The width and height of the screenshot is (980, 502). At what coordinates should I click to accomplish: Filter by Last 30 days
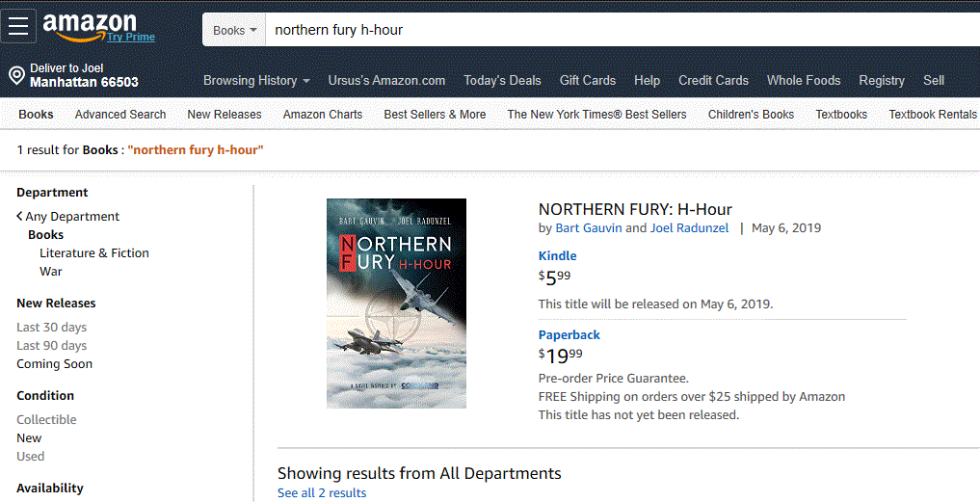[x=51, y=327]
